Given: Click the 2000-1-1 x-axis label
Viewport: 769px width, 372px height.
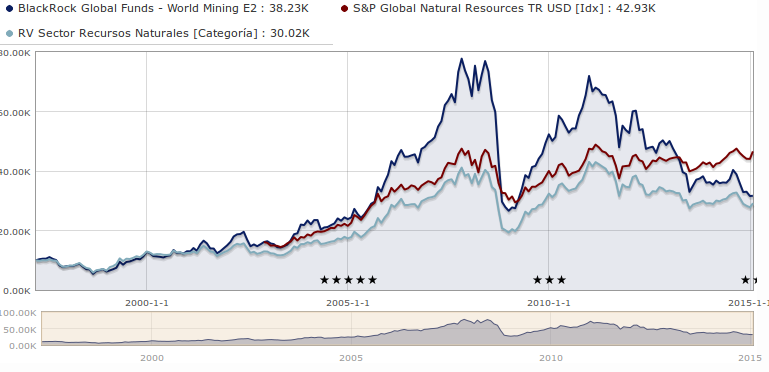Looking at the screenshot, I should [x=147, y=303].
